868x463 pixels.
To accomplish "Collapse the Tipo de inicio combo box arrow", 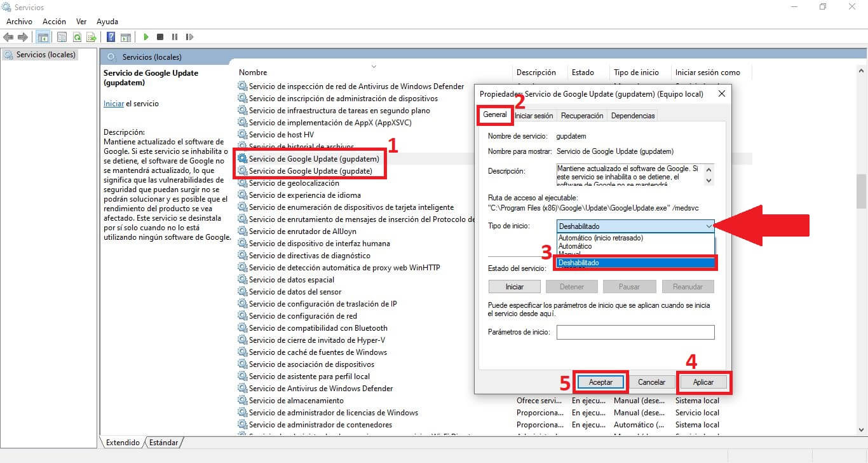I will 709,226.
